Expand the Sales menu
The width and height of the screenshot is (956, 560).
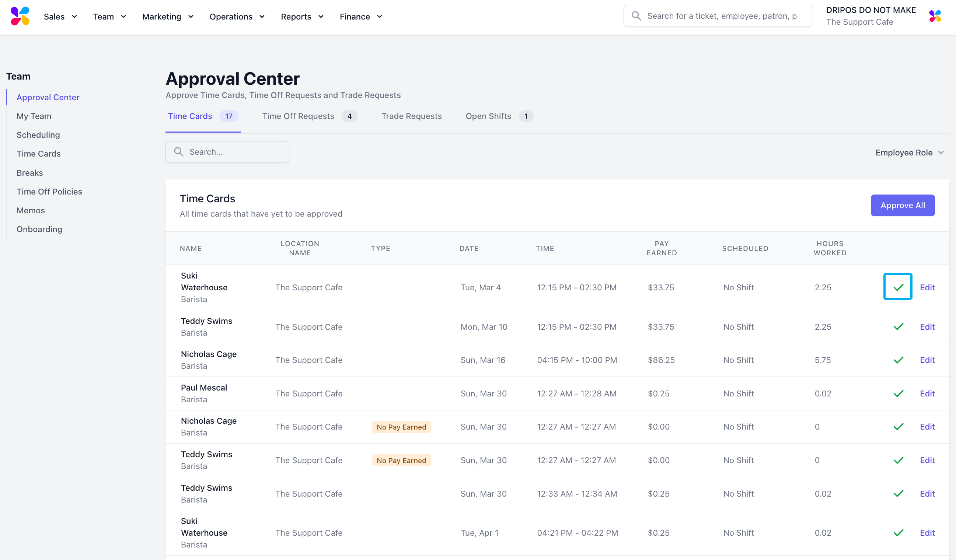click(x=60, y=17)
